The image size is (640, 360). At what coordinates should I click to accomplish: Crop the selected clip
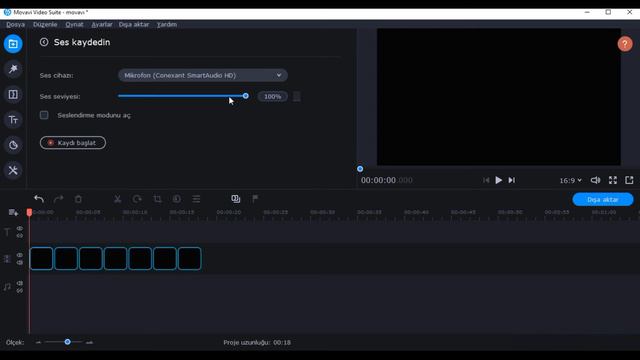click(157, 199)
